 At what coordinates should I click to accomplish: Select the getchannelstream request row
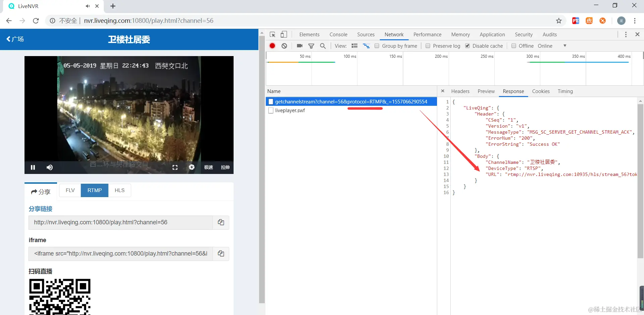tap(351, 101)
